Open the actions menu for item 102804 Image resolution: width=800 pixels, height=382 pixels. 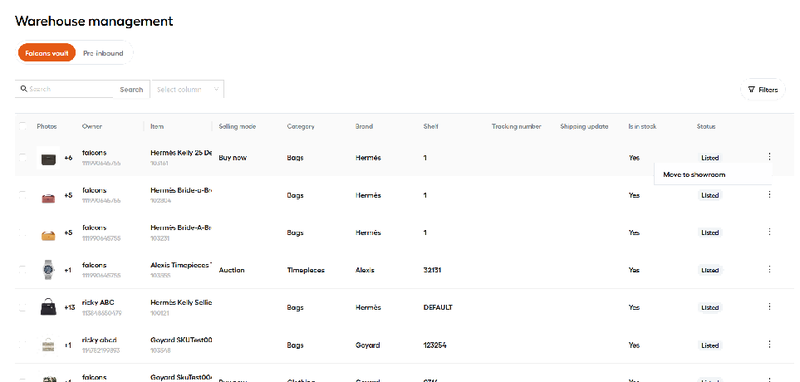point(769,194)
